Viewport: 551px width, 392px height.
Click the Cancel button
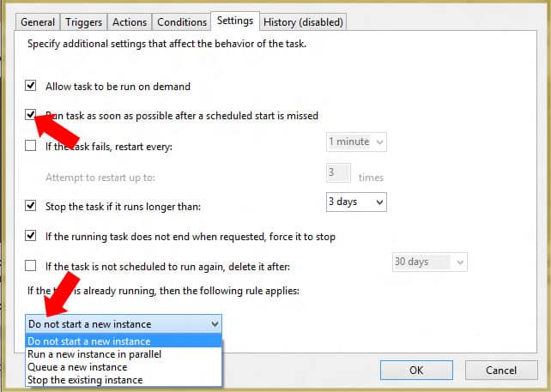click(x=500, y=371)
